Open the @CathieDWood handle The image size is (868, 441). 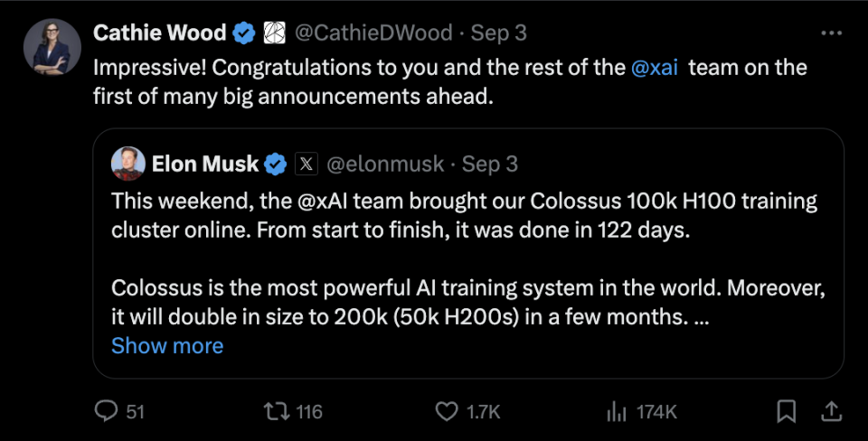pyautogui.click(x=373, y=33)
